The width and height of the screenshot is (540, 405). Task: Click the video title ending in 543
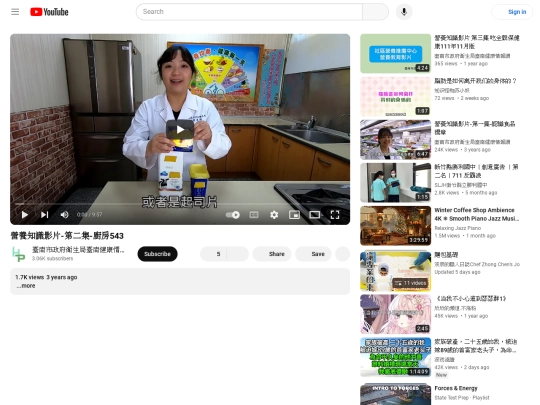pos(67,236)
